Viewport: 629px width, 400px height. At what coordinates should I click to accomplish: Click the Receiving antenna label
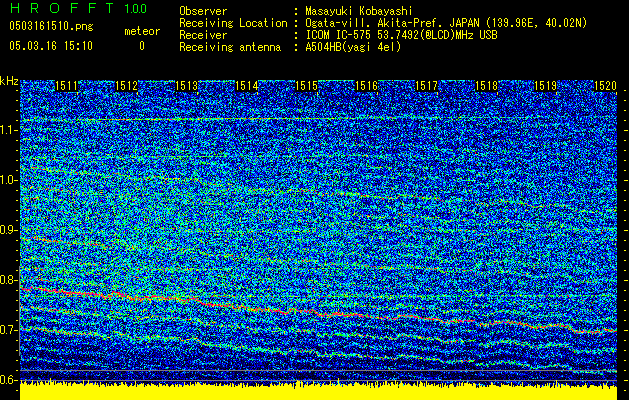(230, 47)
